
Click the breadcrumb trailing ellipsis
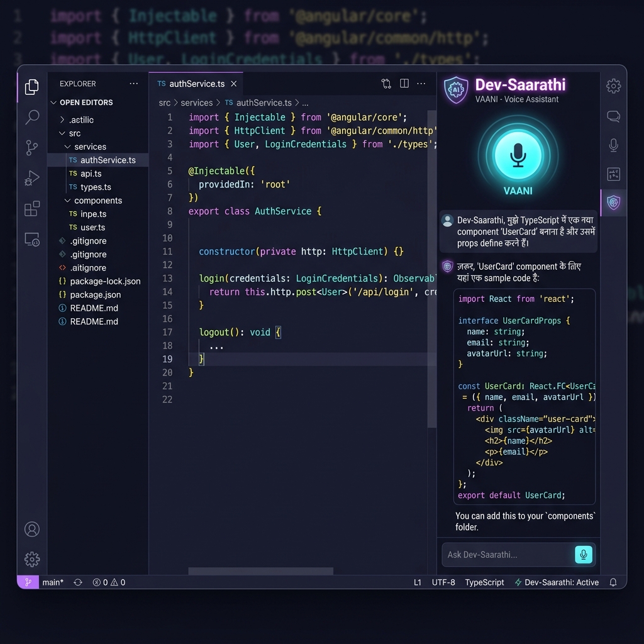click(305, 103)
